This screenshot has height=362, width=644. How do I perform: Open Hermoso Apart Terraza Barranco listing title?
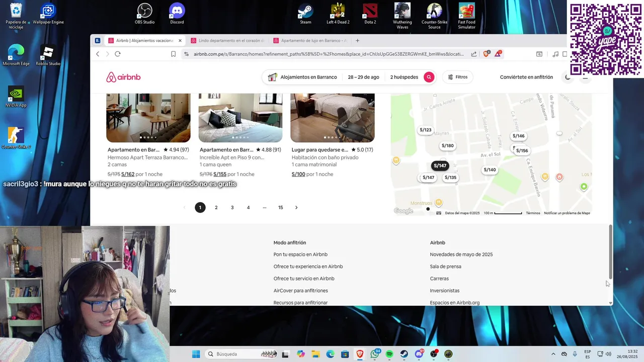(x=147, y=157)
